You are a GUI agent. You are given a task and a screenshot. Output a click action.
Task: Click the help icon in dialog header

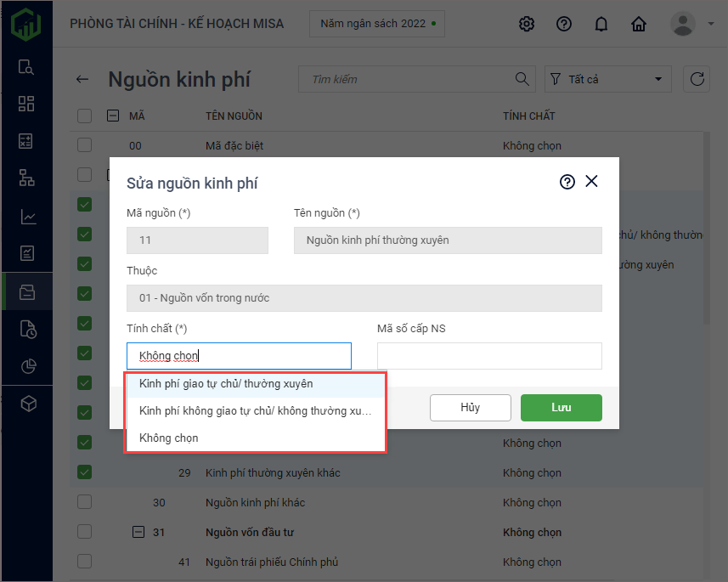[567, 182]
